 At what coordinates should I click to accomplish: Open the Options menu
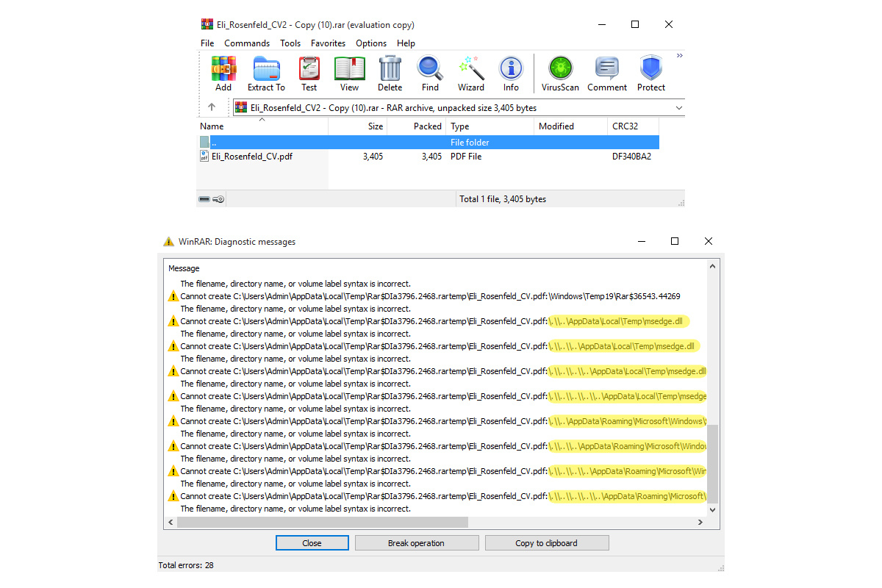(371, 43)
